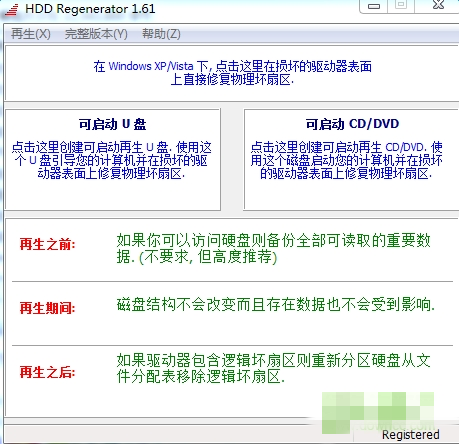The image size is (459, 444).
Task: Click the disabled maximize window button
Action: click(401, 5)
